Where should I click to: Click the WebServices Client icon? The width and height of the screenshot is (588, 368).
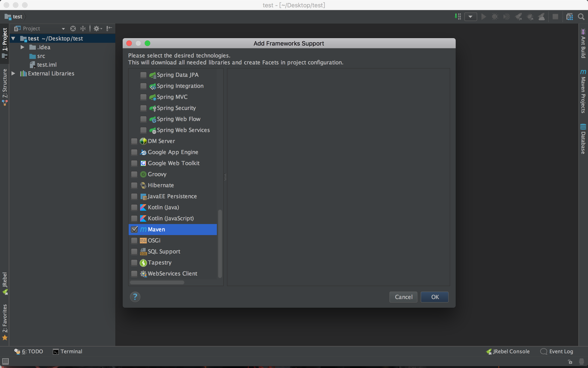point(143,273)
